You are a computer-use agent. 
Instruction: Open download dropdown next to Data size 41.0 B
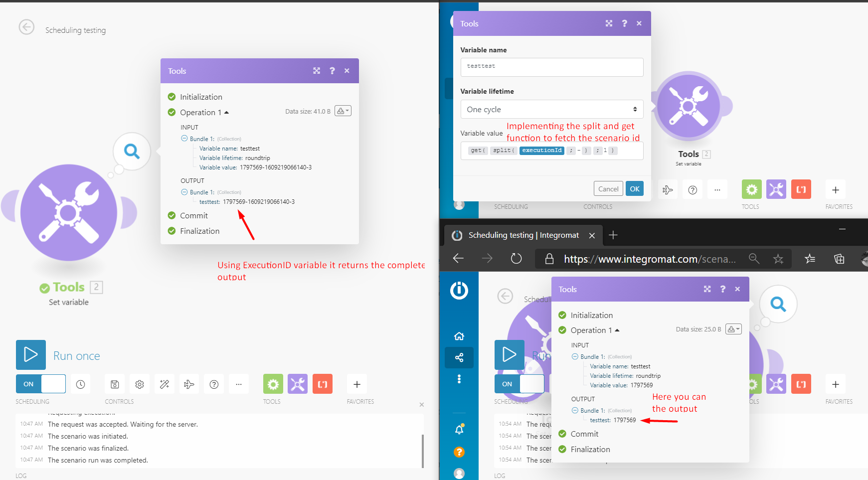(343, 111)
